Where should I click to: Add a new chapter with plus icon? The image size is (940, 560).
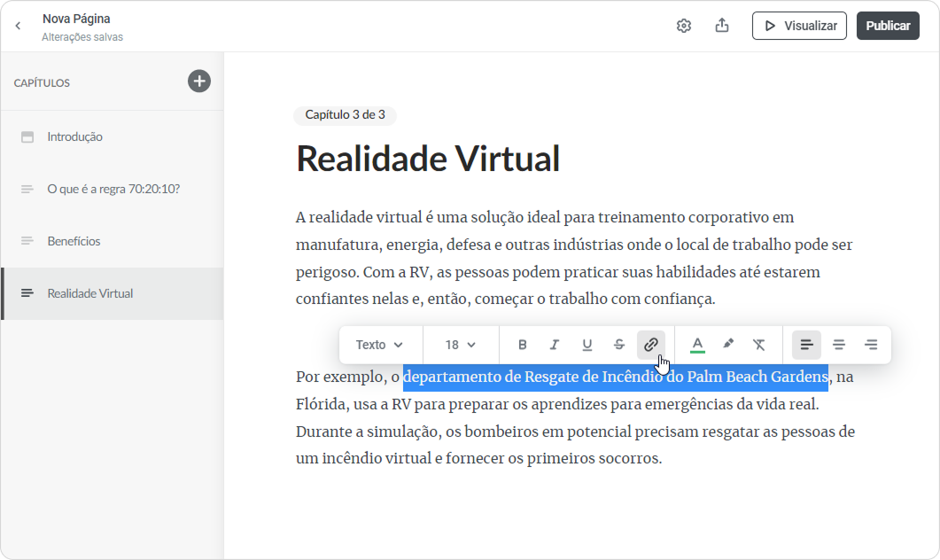click(199, 82)
